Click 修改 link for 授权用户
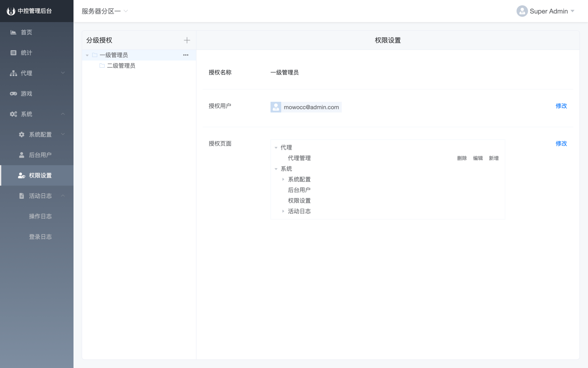 click(x=561, y=106)
